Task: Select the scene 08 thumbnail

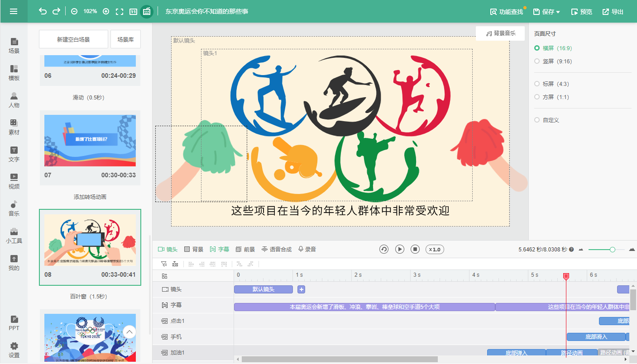Action: coord(90,240)
